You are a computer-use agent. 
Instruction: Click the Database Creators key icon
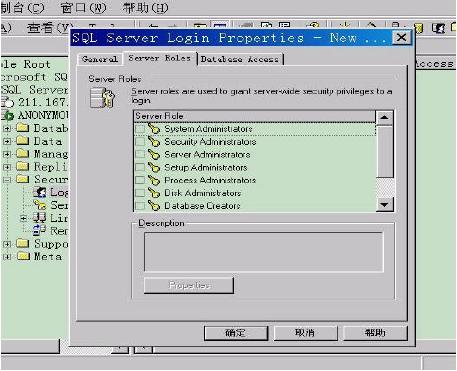tap(154, 206)
